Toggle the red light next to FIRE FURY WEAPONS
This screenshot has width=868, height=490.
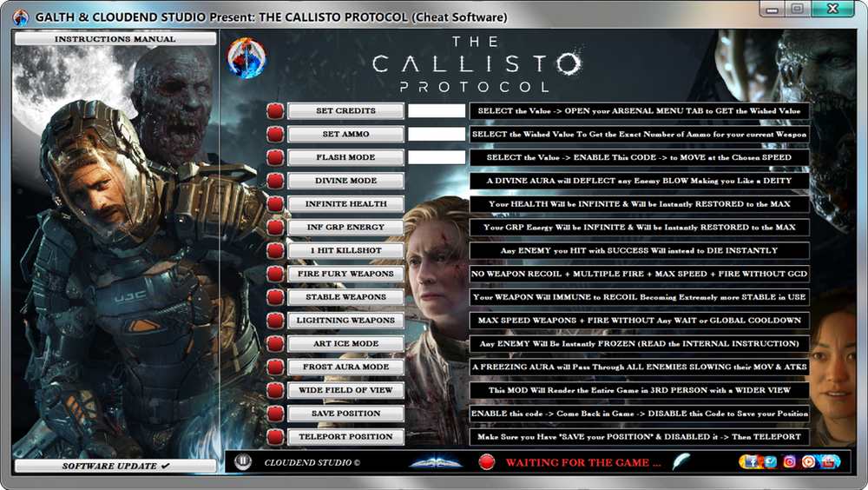click(275, 274)
